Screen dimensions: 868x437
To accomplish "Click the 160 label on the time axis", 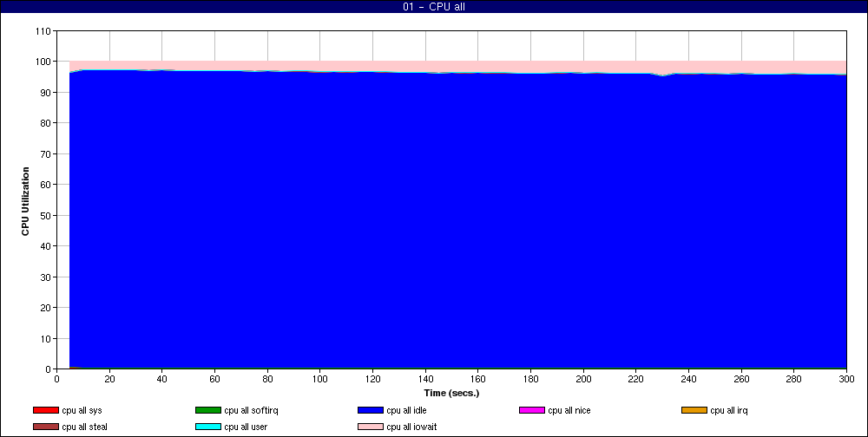I will click(x=477, y=380).
